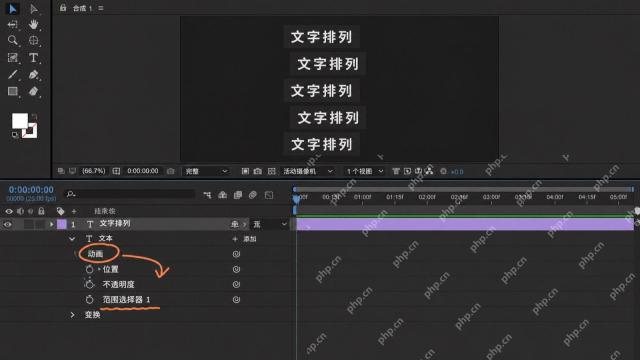640x360 pixels.
Task: Click the grid and guide options icon
Action: 116,171
